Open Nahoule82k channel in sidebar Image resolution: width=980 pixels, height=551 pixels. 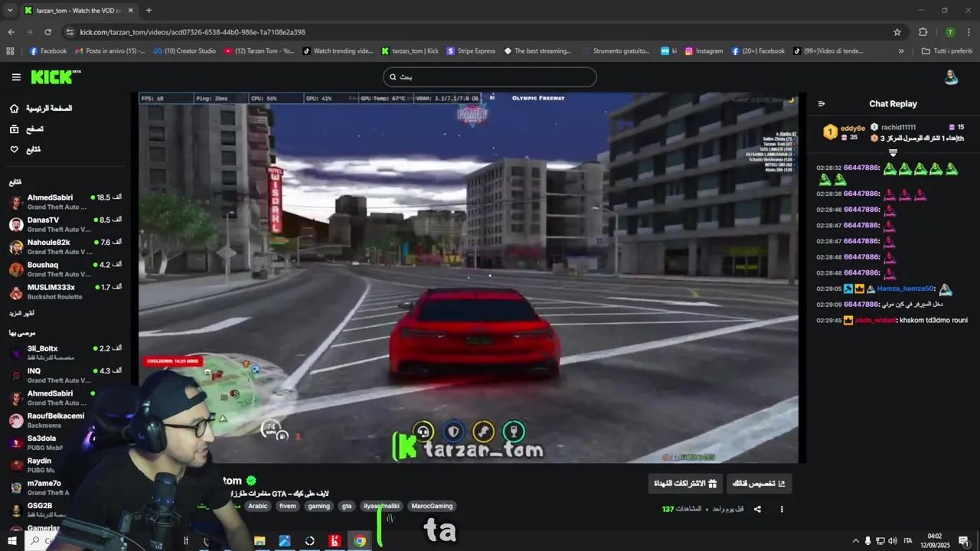click(66, 246)
